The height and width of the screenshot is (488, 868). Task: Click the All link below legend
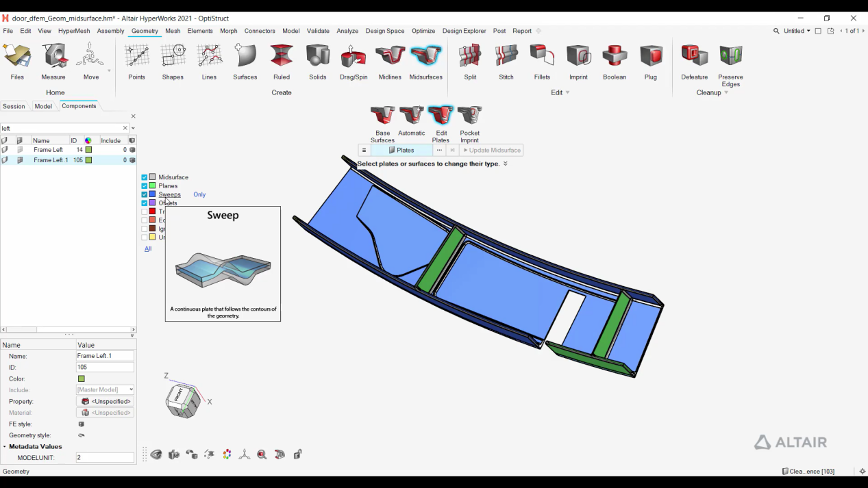[x=148, y=249]
